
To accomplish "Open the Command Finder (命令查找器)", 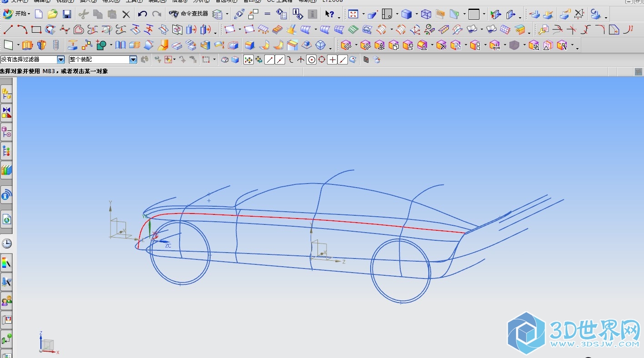I will click(188, 14).
